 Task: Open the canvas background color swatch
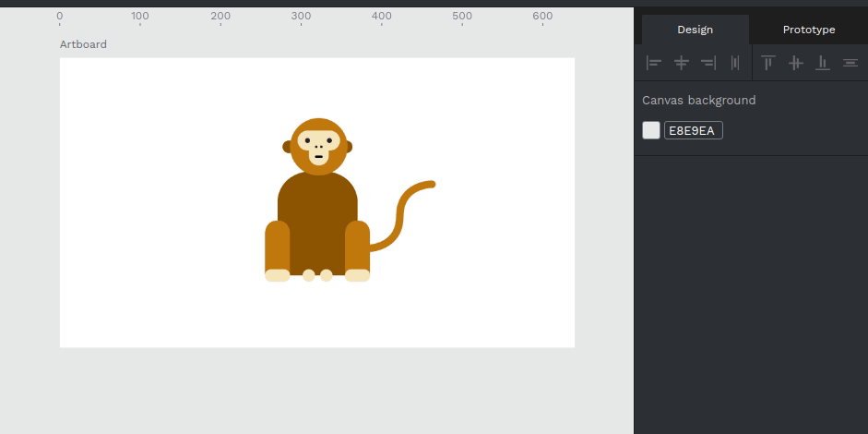point(651,130)
